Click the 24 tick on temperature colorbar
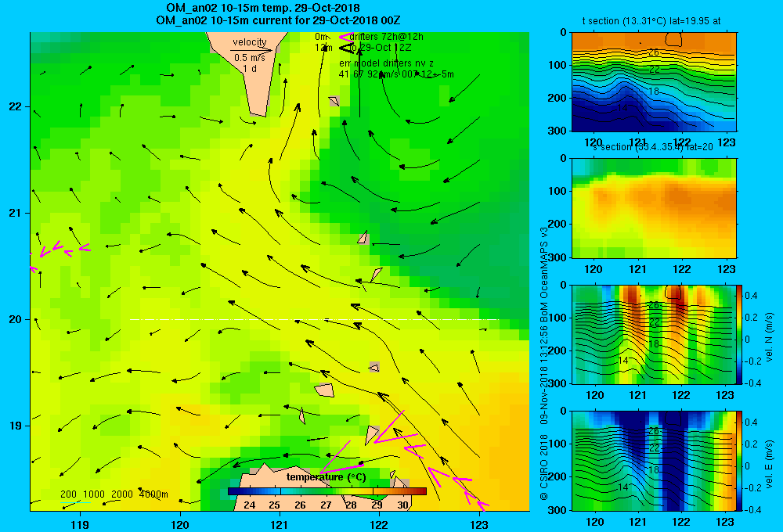The image size is (783, 532). click(249, 505)
